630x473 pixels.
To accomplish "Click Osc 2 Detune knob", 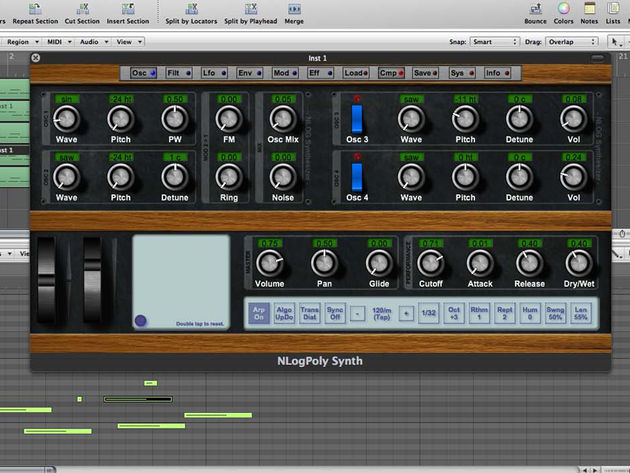I will (175, 177).
